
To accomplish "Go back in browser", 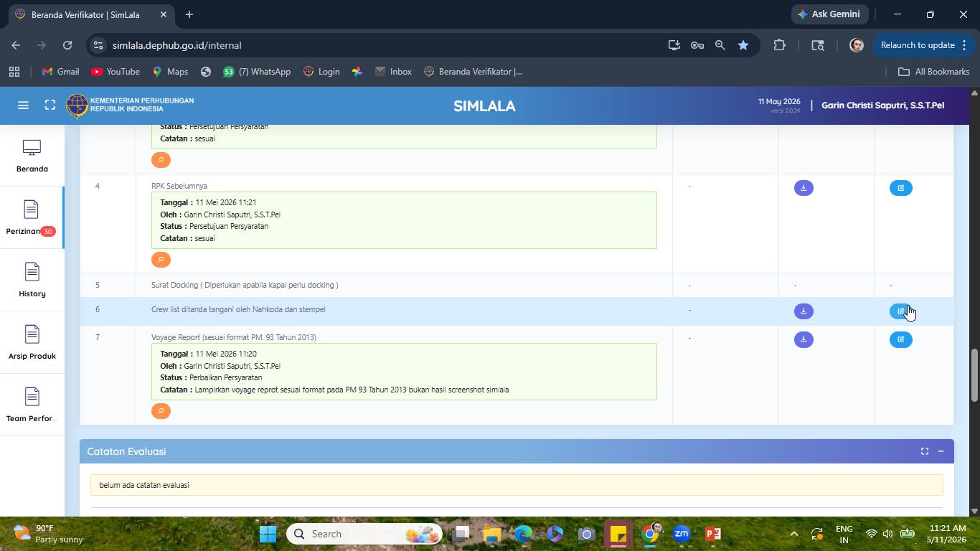I will click(x=16, y=45).
